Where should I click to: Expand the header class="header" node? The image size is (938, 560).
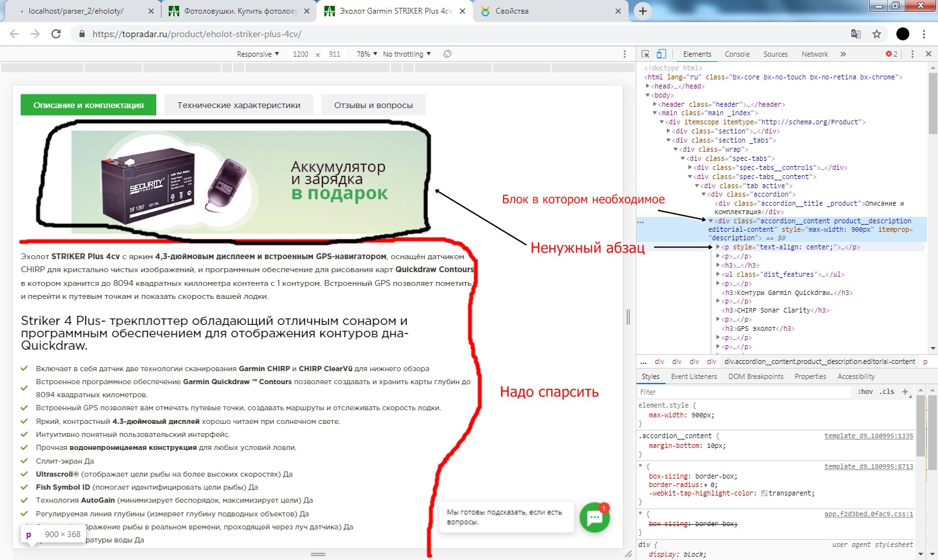655,104
